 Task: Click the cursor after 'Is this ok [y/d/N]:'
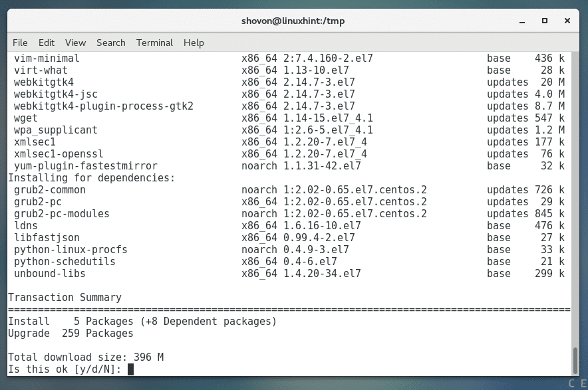tap(130, 369)
